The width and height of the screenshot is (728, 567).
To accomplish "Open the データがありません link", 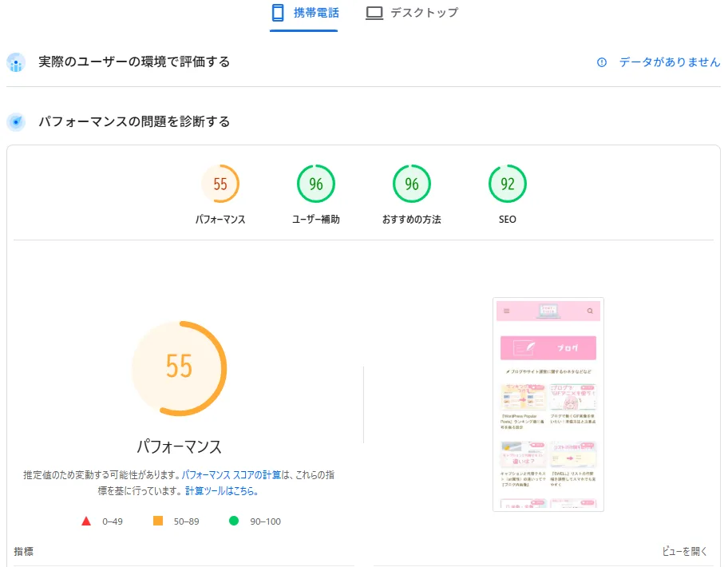I will (669, 62).
